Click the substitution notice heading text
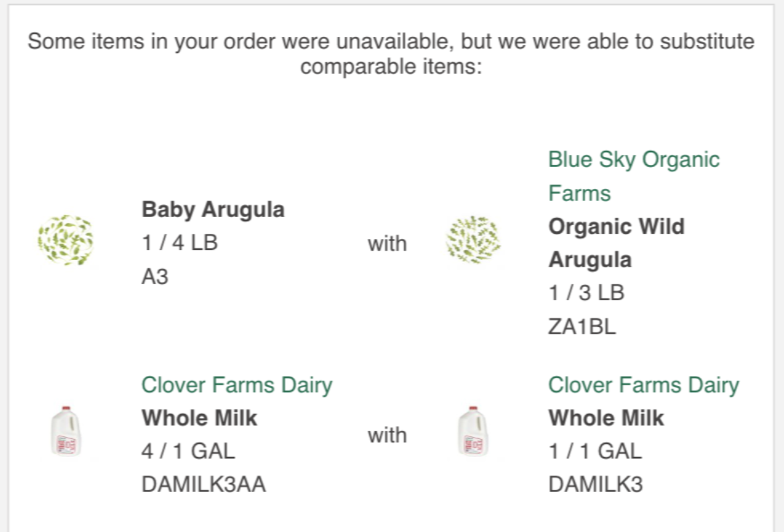Screen dimensions: 784x532 pyautogui.click(x=391, y=54)
